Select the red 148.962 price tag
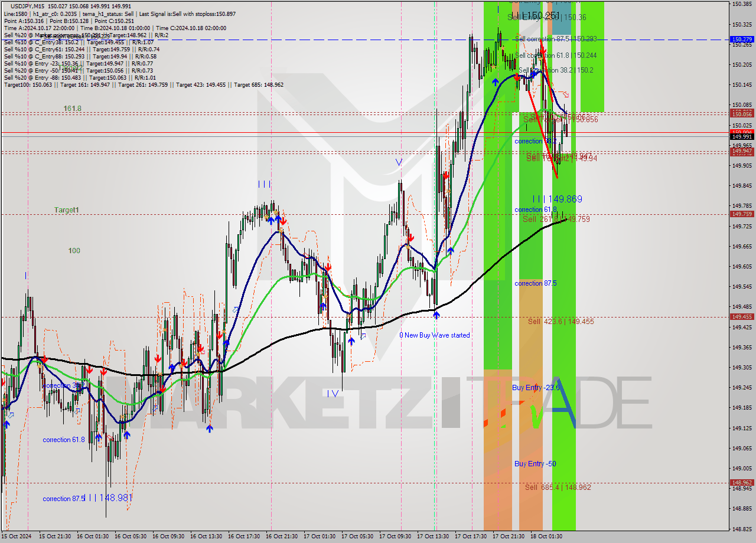 tap(742, 482)
